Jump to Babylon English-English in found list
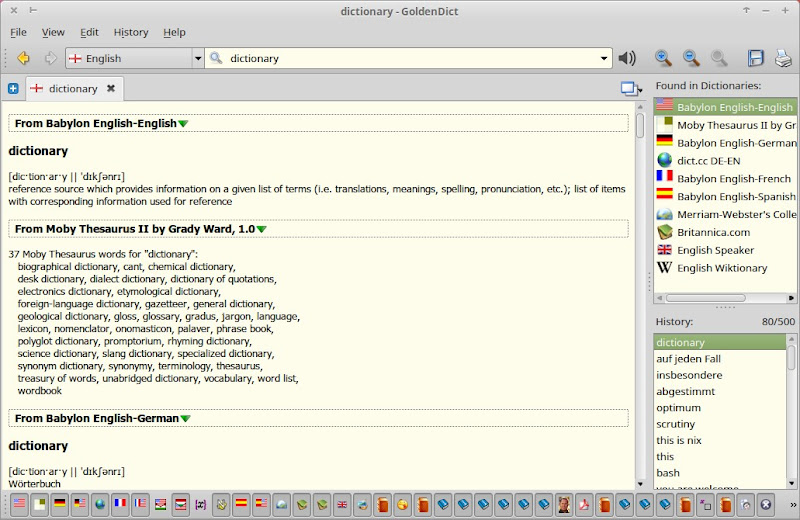The width and height of the screenshot is (800, 520). 725,107
